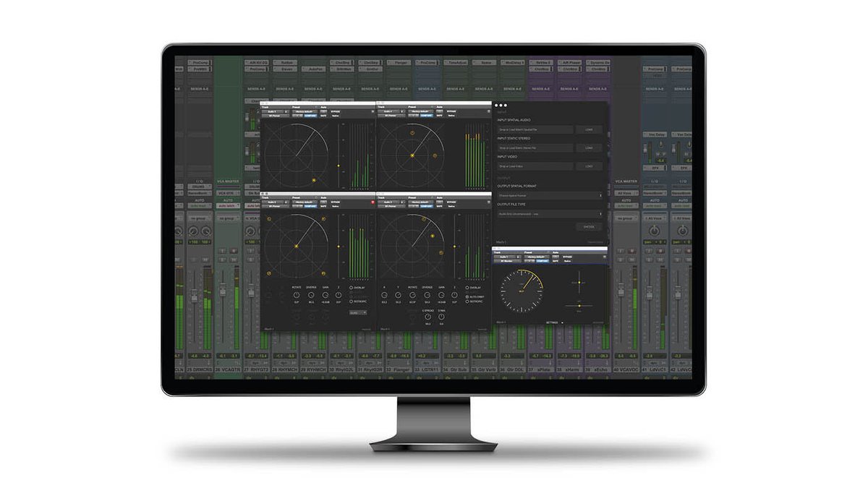This screenshot has height=488, width=868.
Task: Open factory default preset menu in lower-left plugin
Action: (305, 202)
